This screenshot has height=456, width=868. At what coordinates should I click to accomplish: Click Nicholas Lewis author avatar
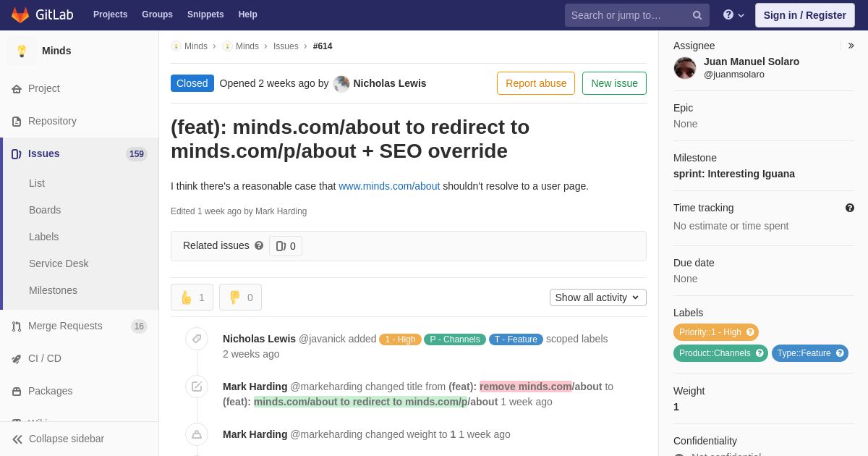(x=341, y=84)
